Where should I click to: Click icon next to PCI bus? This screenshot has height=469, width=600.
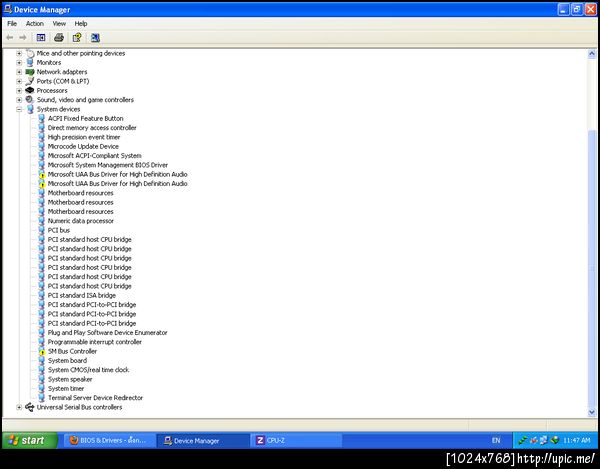pyautogui.click(x=41, y=230)
